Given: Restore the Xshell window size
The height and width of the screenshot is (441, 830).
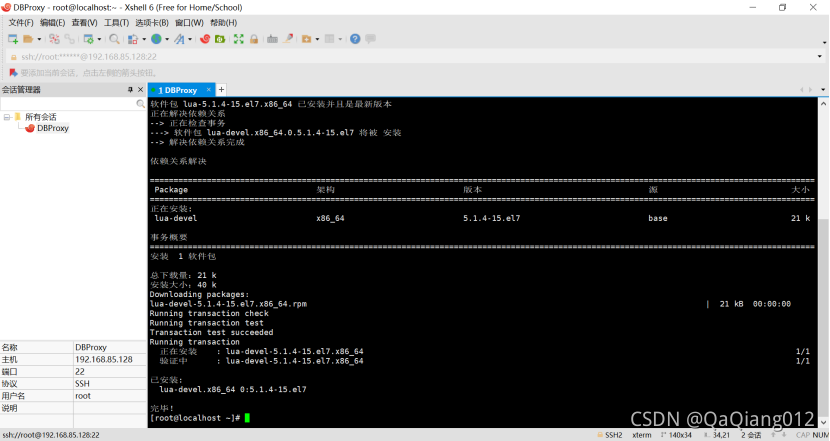Looking at the screenshot, I should (782, 7).
